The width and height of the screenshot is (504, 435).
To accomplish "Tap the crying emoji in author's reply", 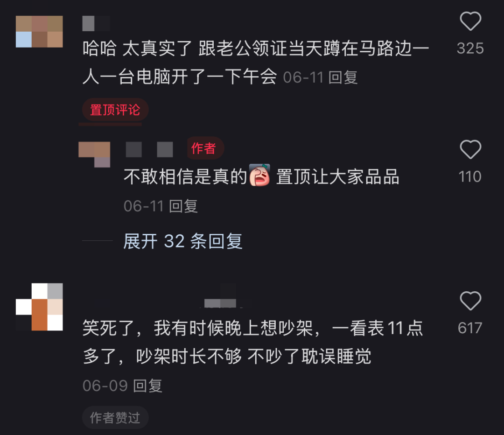I will 260,175.
